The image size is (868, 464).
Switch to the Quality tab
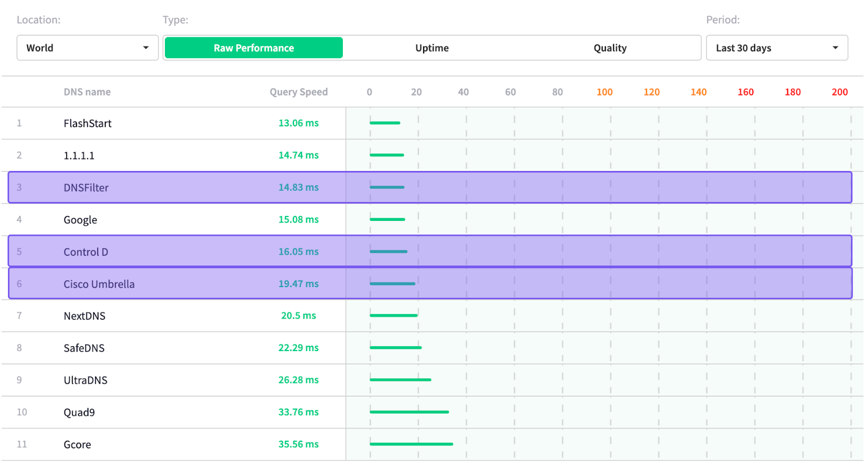click(610, 48)
